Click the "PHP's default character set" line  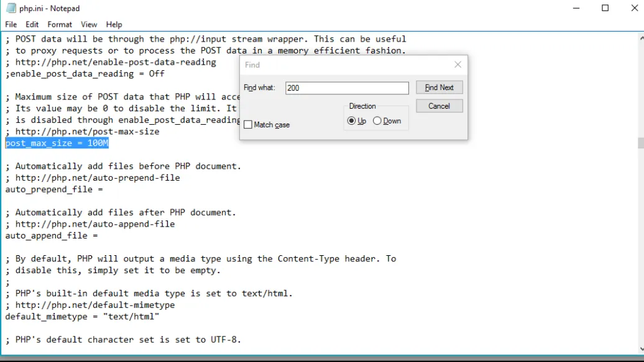pyautogui.click(x=123, y=340)
